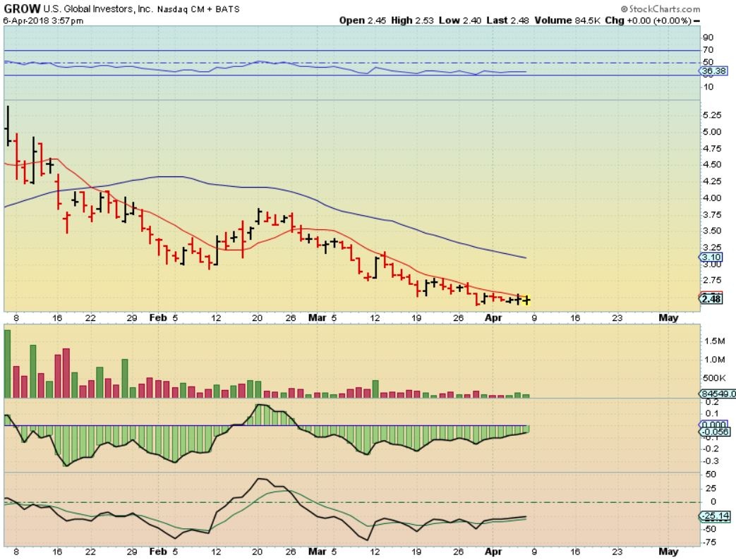Click the tallest green volume bar

(8, 363)
